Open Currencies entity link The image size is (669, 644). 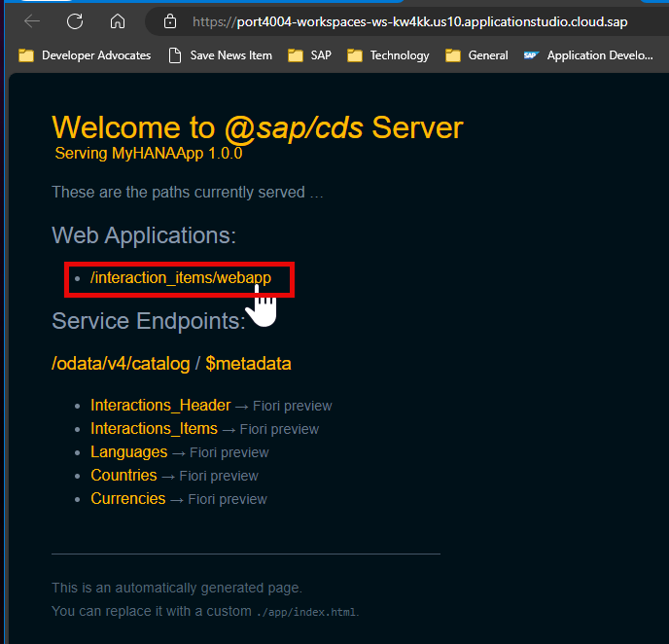pos(128,499)
